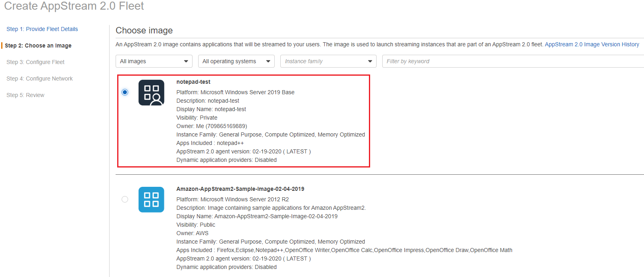Click the Amazon AppStream2 sample image icon

(151, 199)
